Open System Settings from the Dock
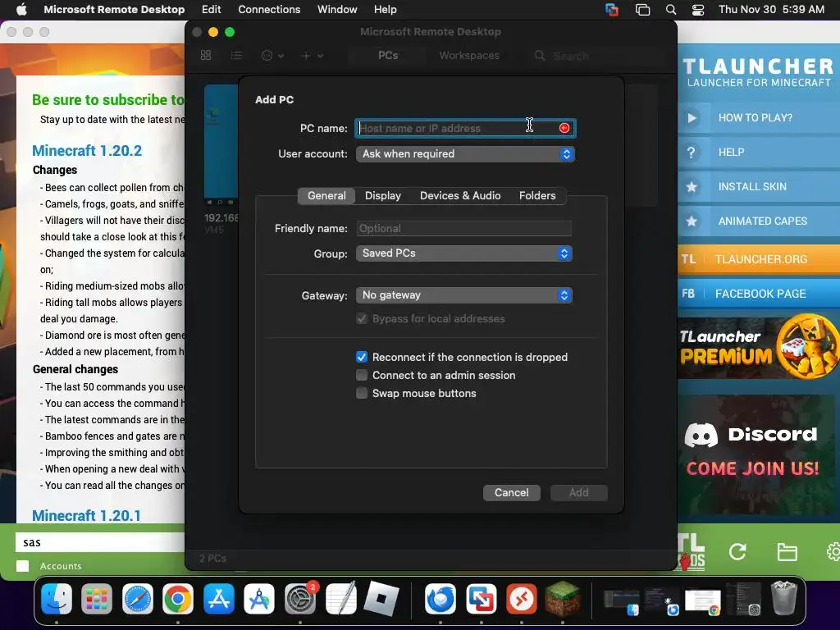840x630 pixels. pos(300,598)
